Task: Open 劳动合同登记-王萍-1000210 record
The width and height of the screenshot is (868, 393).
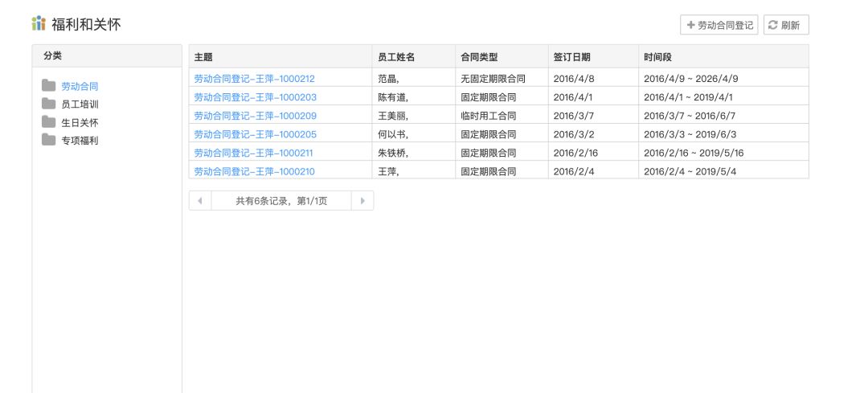Action: [x=254, y=172]
